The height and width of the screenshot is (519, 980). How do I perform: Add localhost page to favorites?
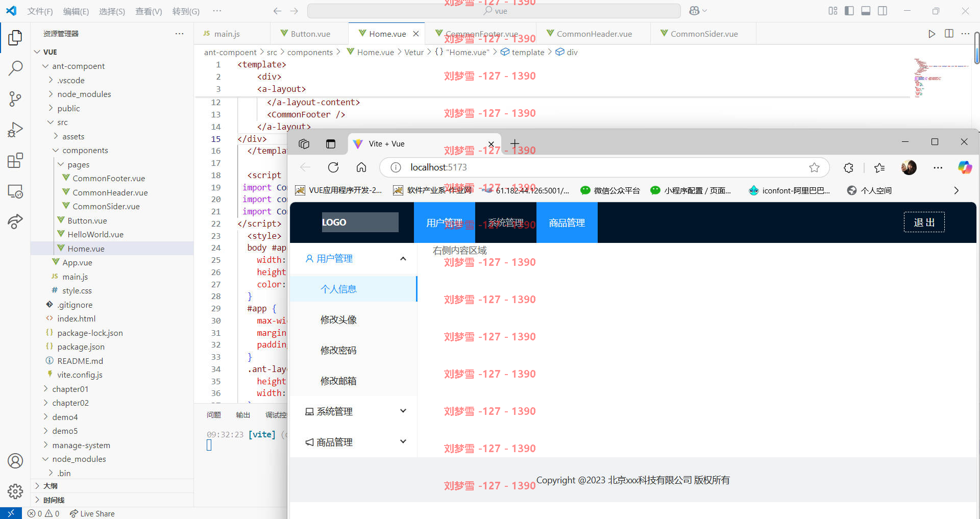point(814,167)
